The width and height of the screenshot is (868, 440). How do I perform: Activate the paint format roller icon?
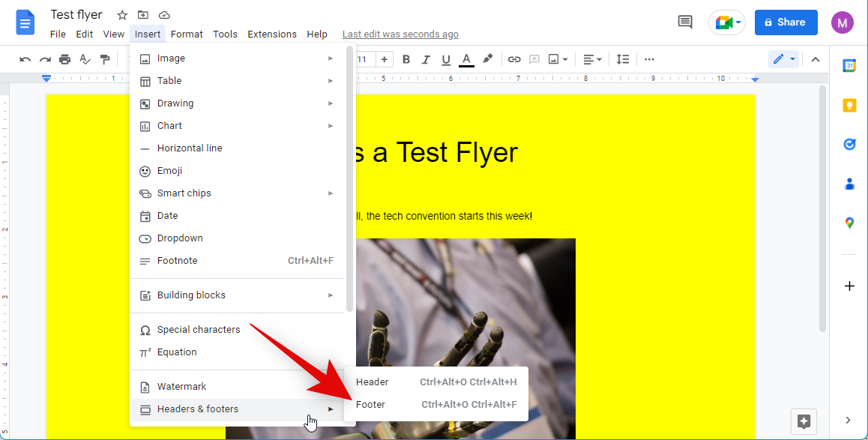click(105, 59)
